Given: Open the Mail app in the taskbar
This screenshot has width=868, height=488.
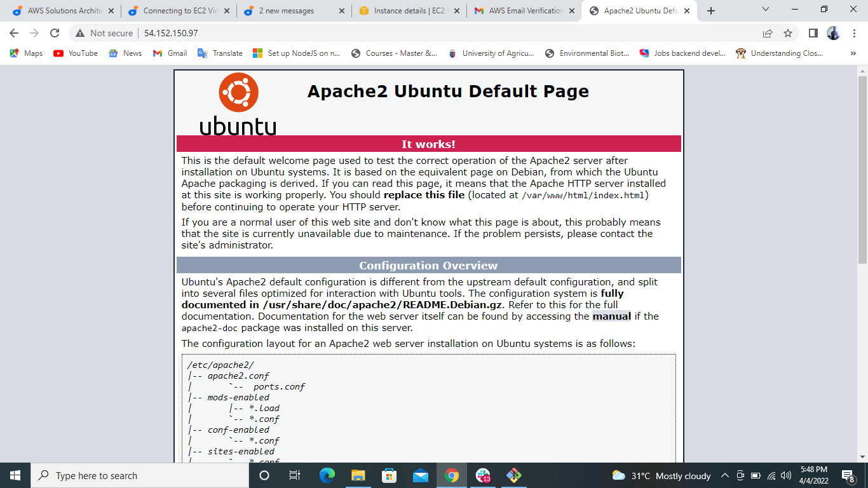Looking at the screenshot, I should [421, 475].
